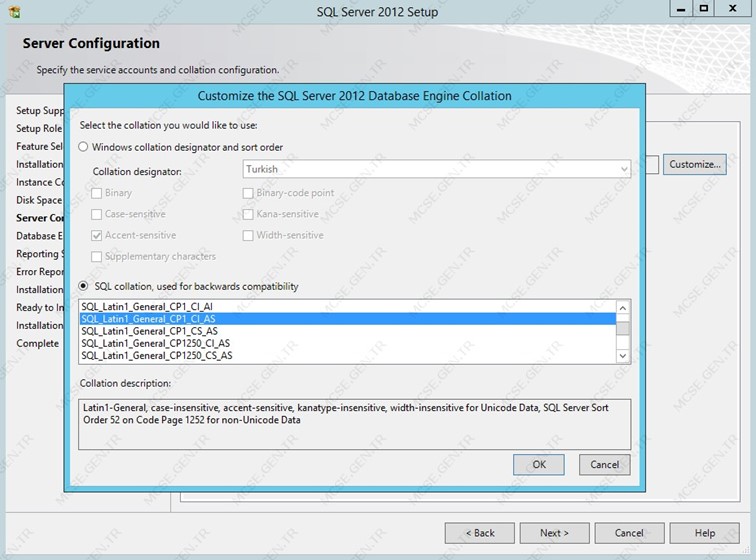
Task: Cancel the SQL Server setup wizard
Action: pyautogui.click(x=629, y=533)
